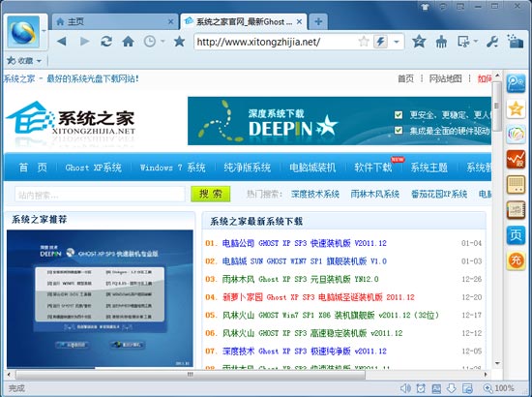Open the blue 页 sidebar icon
The width and height of the screenshot is (532, 397).
pos(516,235)
